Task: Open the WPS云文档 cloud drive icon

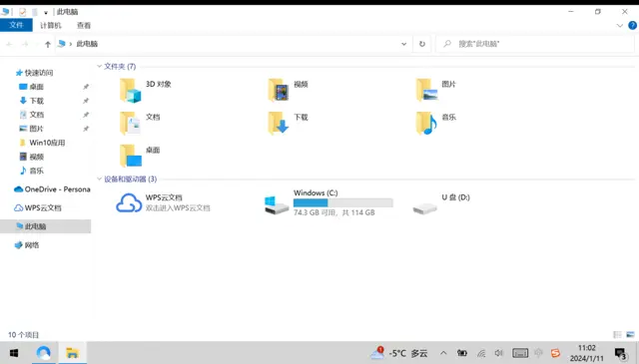Action: point(129,202)
